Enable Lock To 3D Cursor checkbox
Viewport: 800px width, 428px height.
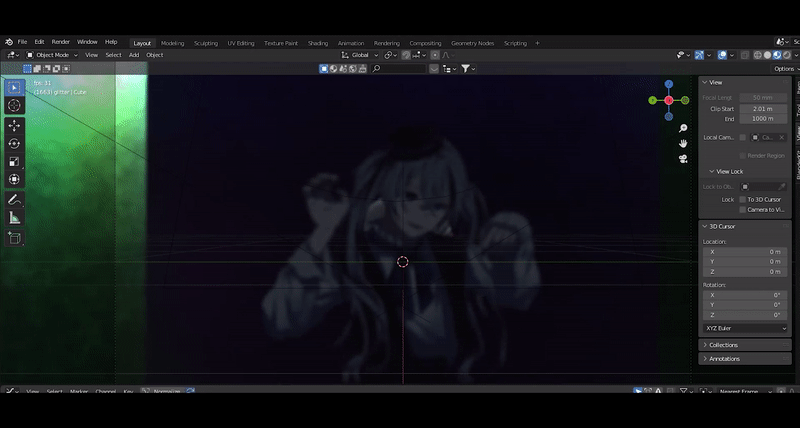pos(743,199)
